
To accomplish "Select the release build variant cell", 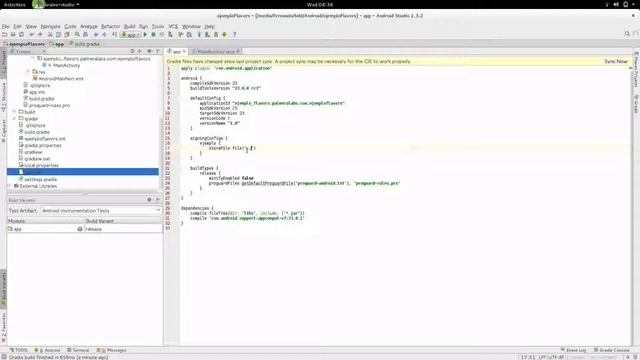I will (x=123, y=229).
